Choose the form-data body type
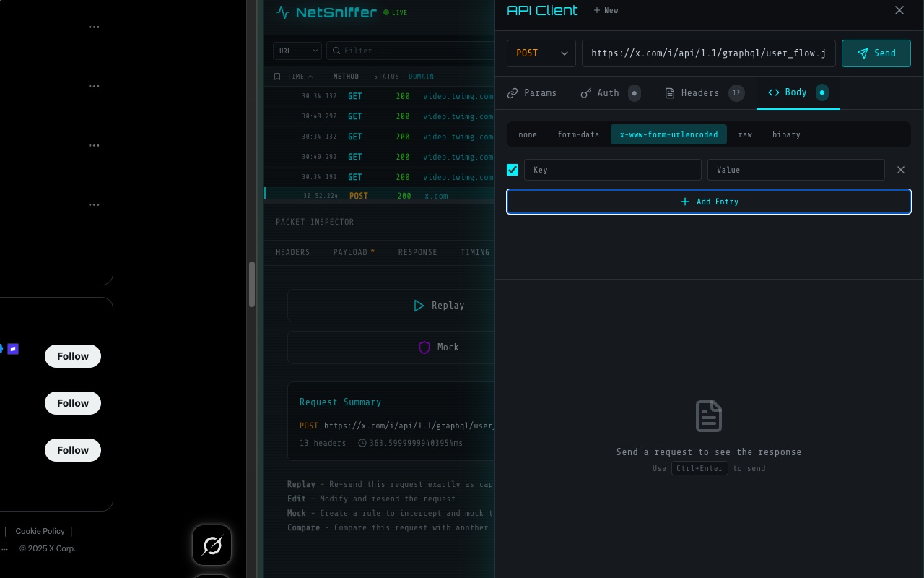 point(578,134)
